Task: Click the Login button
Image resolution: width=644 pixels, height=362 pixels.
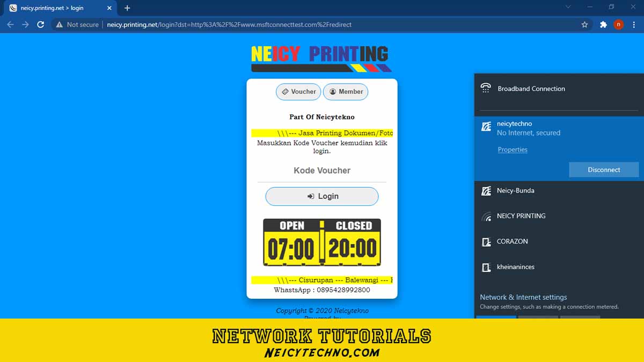Action: coord(322,196)
